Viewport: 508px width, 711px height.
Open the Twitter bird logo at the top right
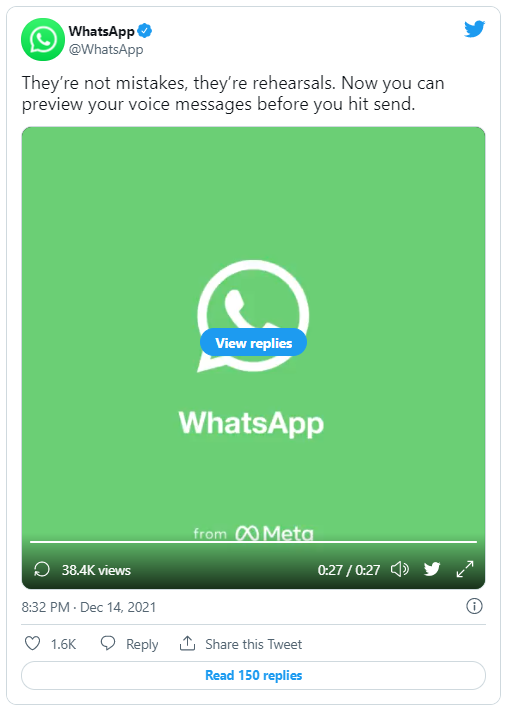(x=474, y=29)
